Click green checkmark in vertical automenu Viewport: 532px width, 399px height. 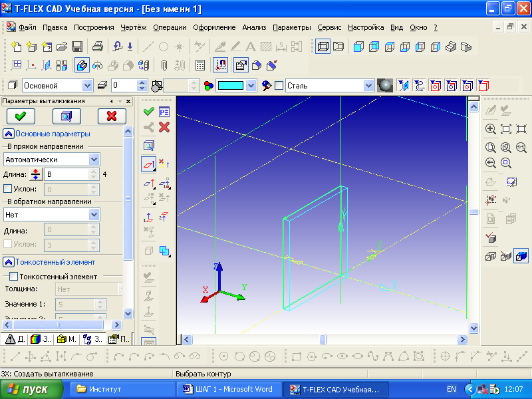tap(148, 111)
